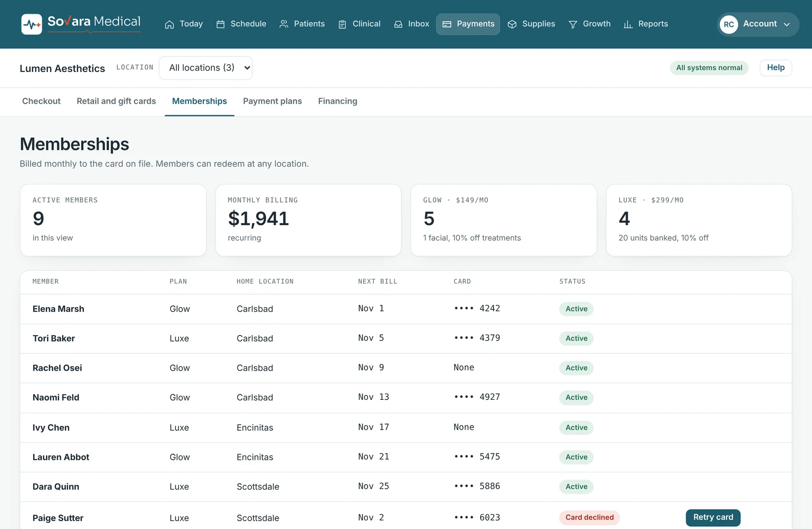
Task: Expand the Account menu chevron
Action: 787,24
